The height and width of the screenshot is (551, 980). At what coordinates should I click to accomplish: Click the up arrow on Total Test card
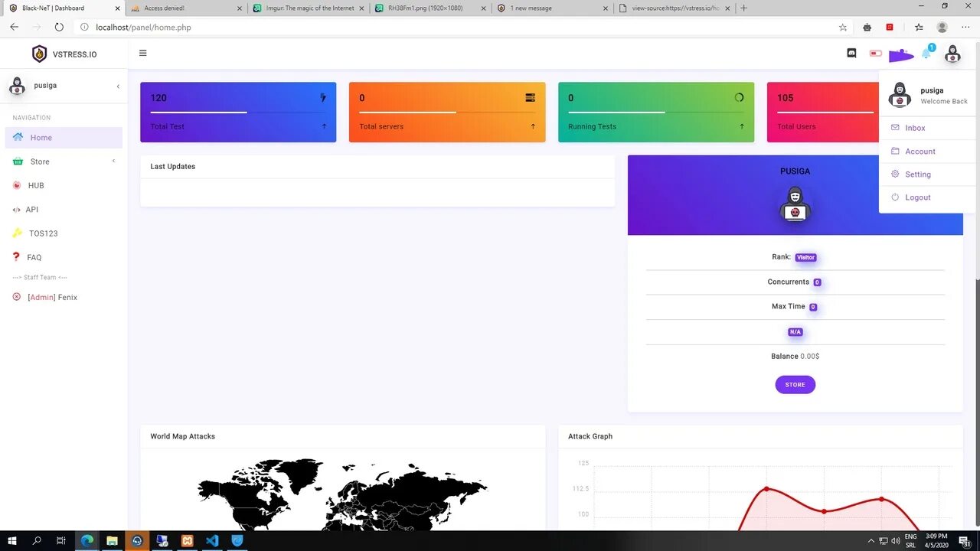(x=324, y=126)
